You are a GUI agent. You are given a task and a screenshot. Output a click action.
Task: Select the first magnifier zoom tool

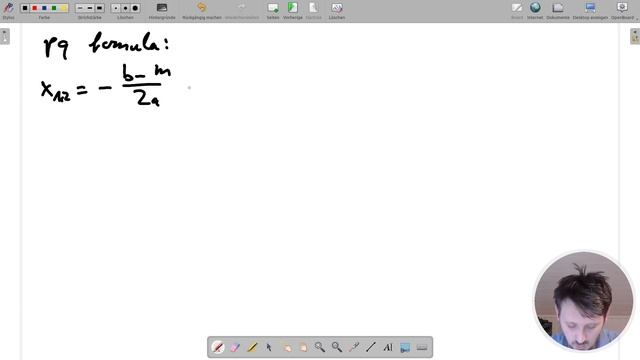(320, 347)
